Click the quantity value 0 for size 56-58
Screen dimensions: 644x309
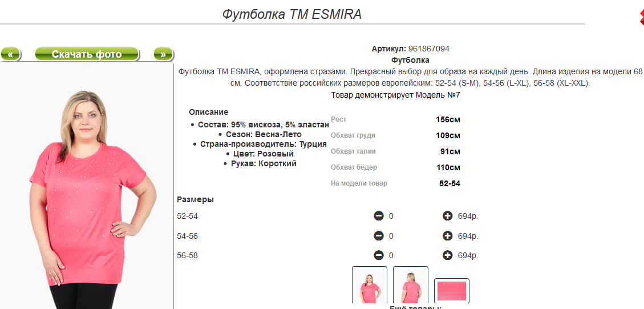click(x=391, y=255)
